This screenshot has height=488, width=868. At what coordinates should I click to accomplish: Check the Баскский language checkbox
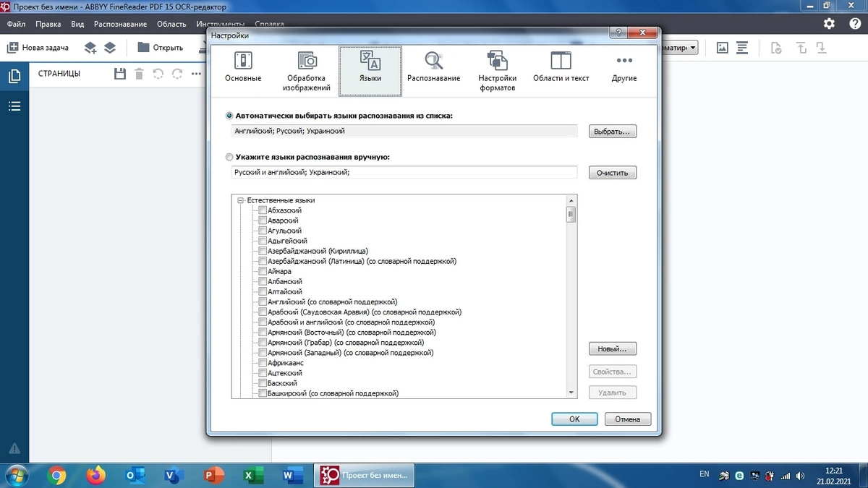pyautogui.click(x=263, y=383)
